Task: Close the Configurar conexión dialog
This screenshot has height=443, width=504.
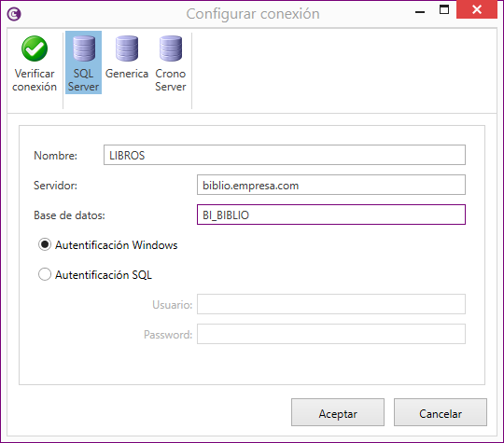Action: pyautogui.click(x=477, y=9)
